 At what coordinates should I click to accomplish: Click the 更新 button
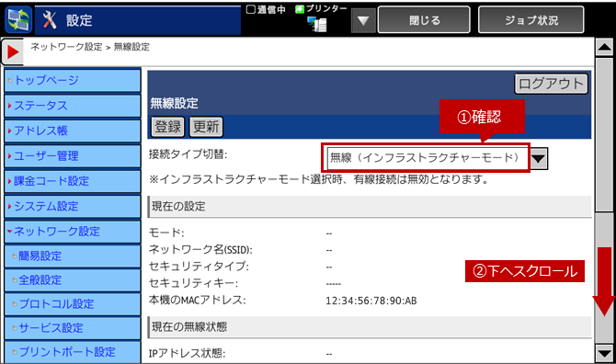(x=206, y=127)
